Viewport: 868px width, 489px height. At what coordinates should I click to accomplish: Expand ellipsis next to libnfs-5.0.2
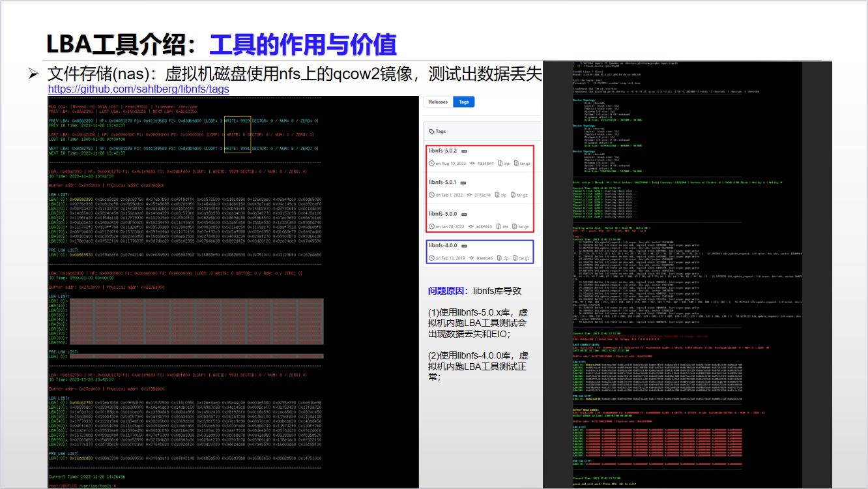[464, 151]
